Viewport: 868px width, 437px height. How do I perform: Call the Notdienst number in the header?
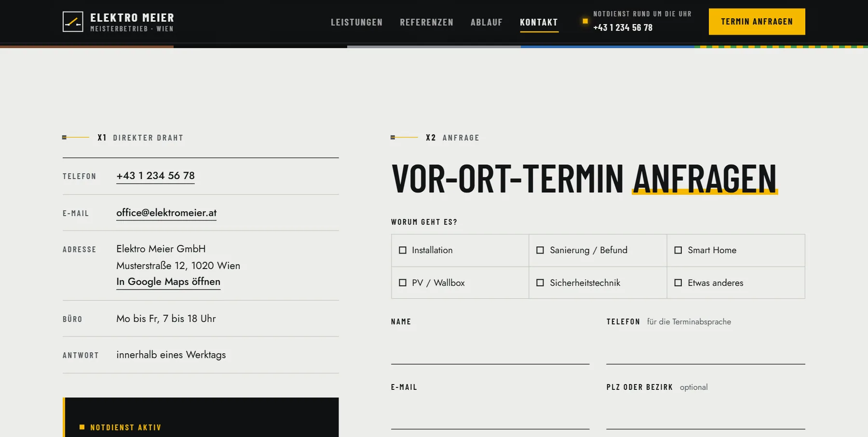[x=623, y=27]
